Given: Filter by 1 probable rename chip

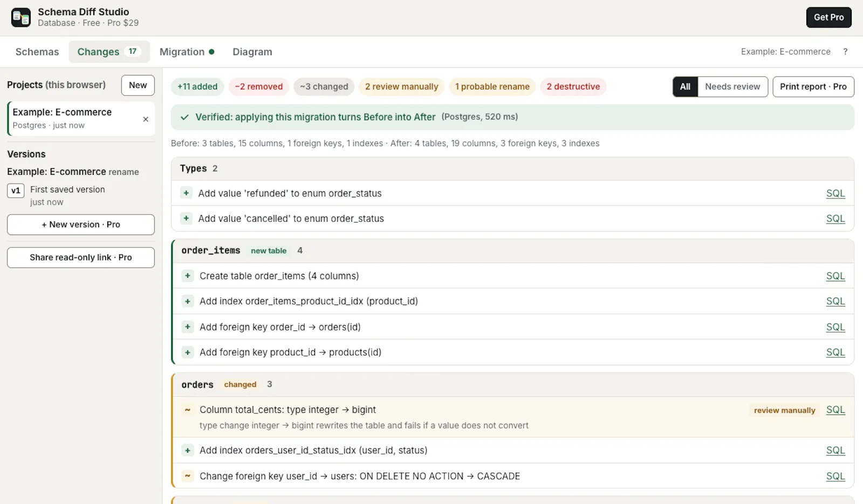Looking at the screenshot, I should point(492,87).
